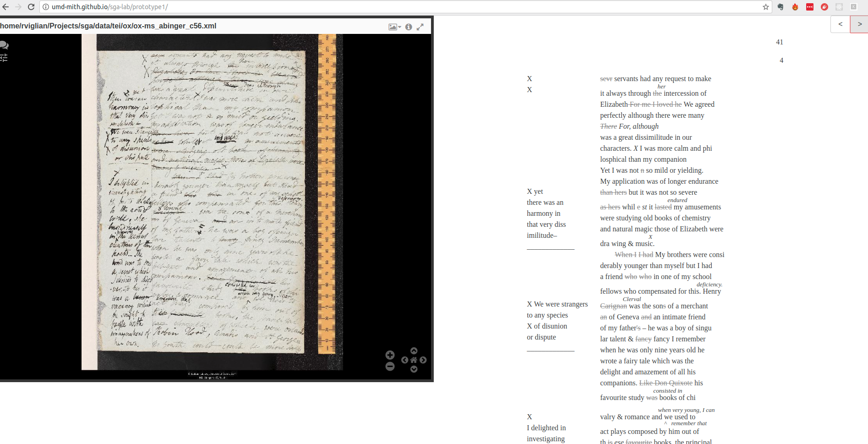Pan manuscript image right
Image resolution: width=868 pixels, height=444 pixels.
click(423, 360)
